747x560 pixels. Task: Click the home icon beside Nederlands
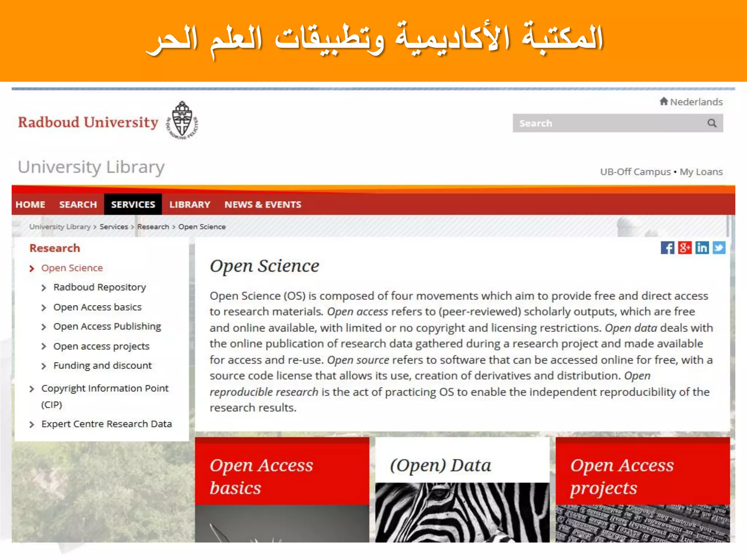pyautogui.click(x=663, y=101)
